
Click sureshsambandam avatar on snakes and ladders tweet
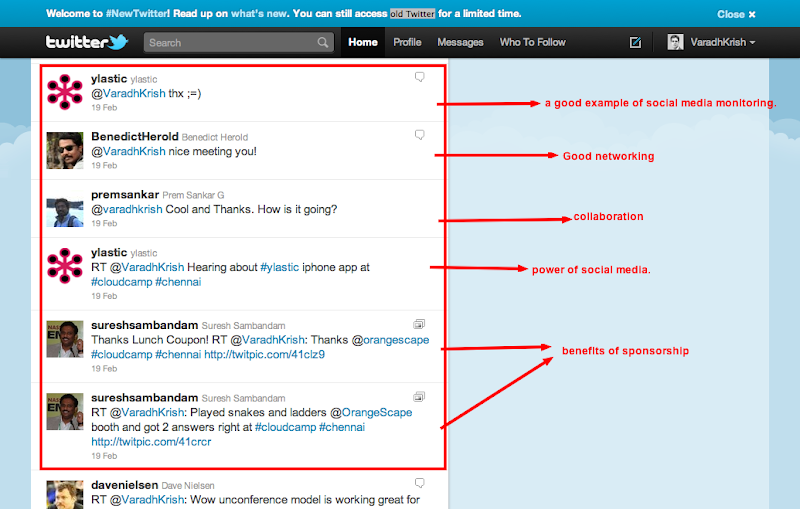65,411
